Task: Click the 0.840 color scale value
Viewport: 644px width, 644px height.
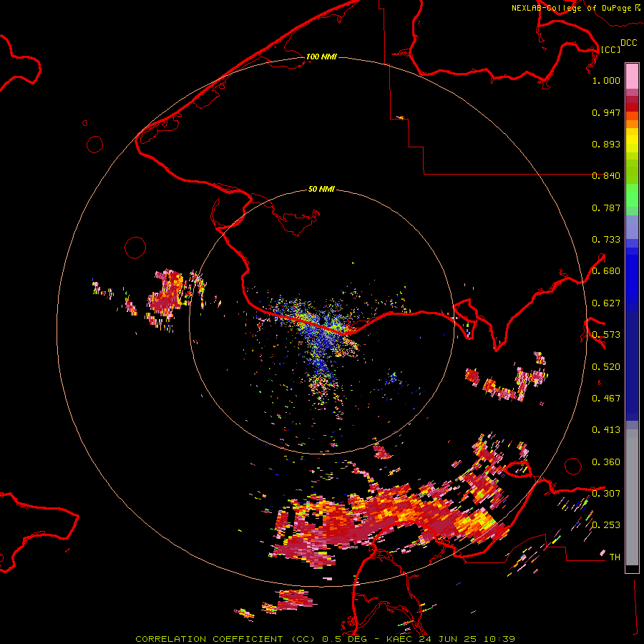Action: point(606,176)
